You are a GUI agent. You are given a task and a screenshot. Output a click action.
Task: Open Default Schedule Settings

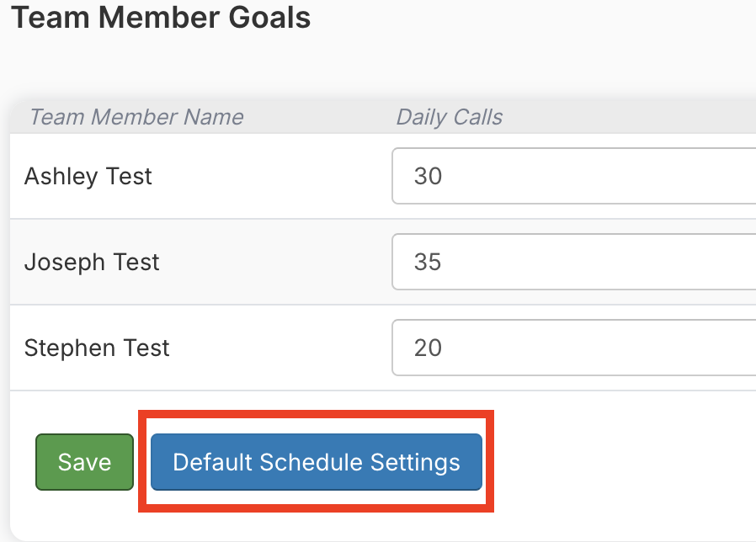317,462
